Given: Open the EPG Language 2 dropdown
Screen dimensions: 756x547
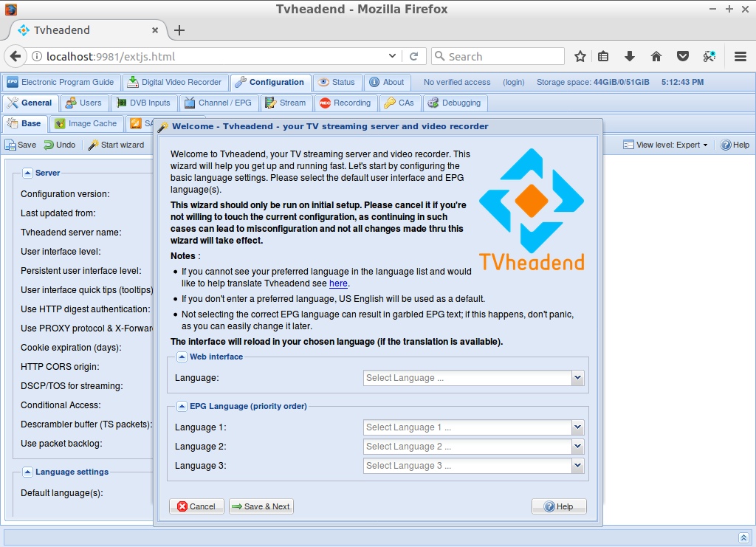Looking at the screenshot, I should [x=578, y=446].
